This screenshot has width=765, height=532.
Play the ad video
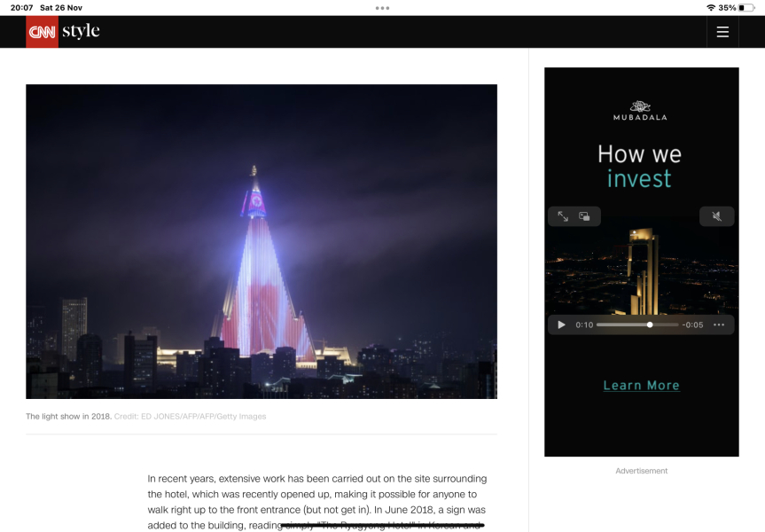click(x=561, y=325)
